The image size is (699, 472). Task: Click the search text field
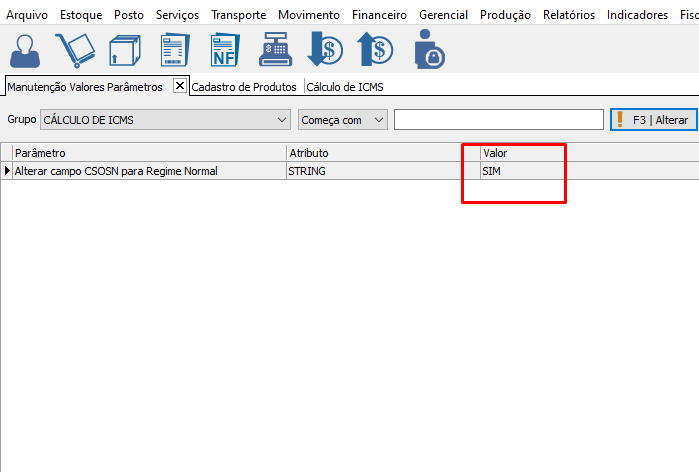point(498,120)
